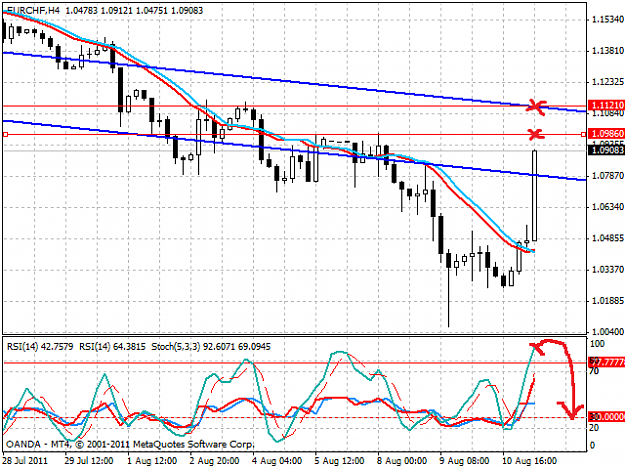
Task: Click the 1.04855 price scale label
Action: [x=607, y=238]
